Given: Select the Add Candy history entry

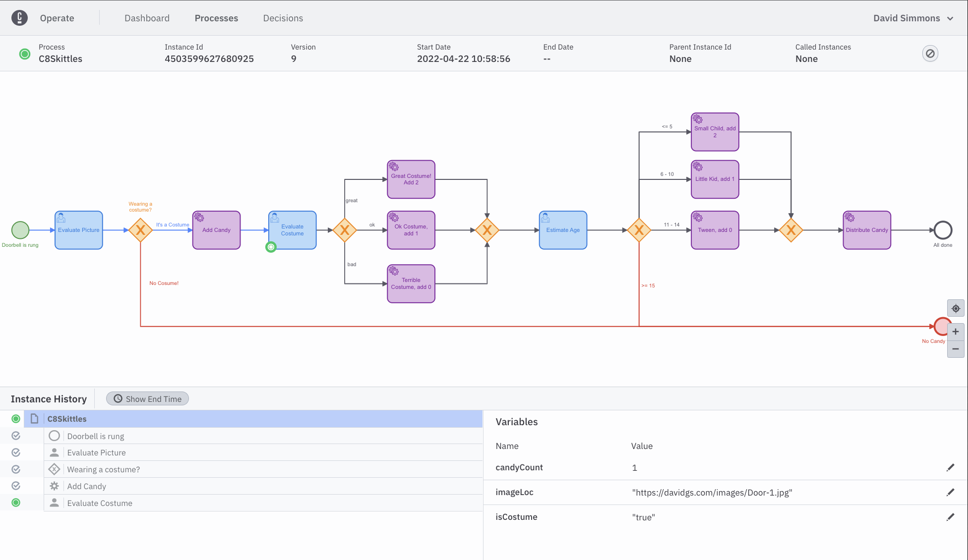Looking at the screenshot, I should pyautogui.click(x=86, y=486).
